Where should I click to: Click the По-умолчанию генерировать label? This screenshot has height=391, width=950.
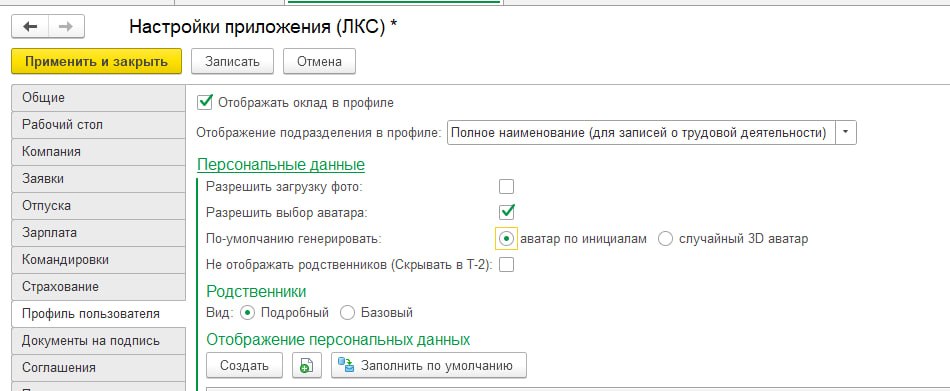pos(294,239)
